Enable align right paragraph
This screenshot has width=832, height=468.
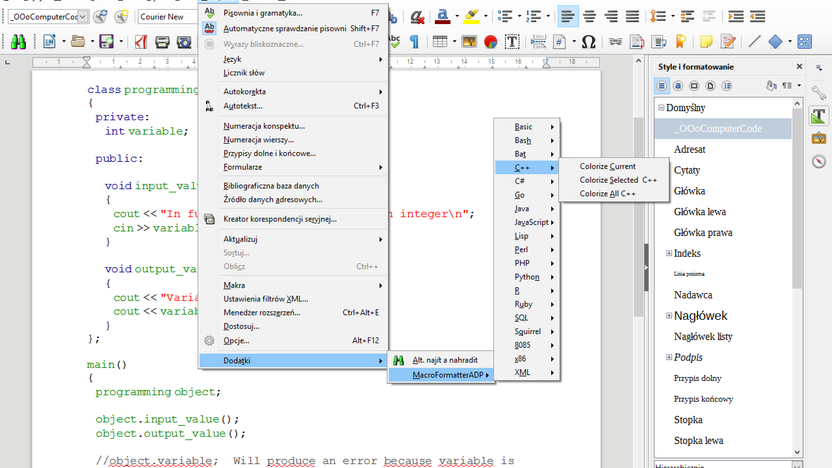pyautogui.click(x=611, y=17)
